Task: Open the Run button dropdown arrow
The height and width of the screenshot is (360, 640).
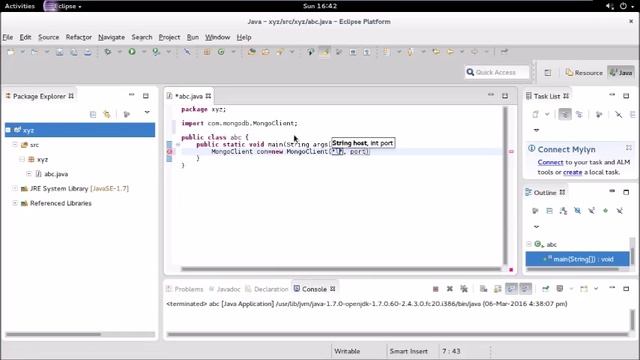Action: pyautogui.click(x=144, y=52)
